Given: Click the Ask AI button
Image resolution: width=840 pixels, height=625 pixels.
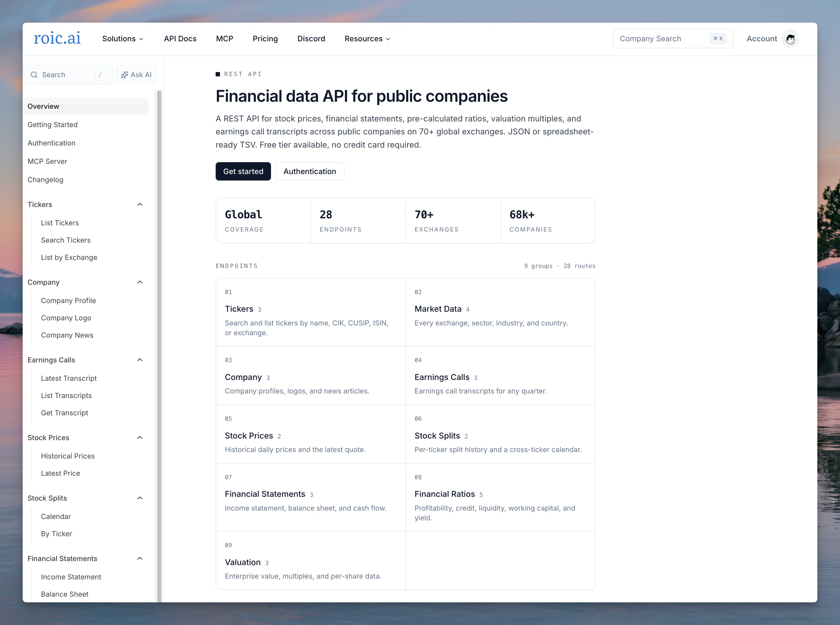Looking at the screenshot, I should 136,75.
